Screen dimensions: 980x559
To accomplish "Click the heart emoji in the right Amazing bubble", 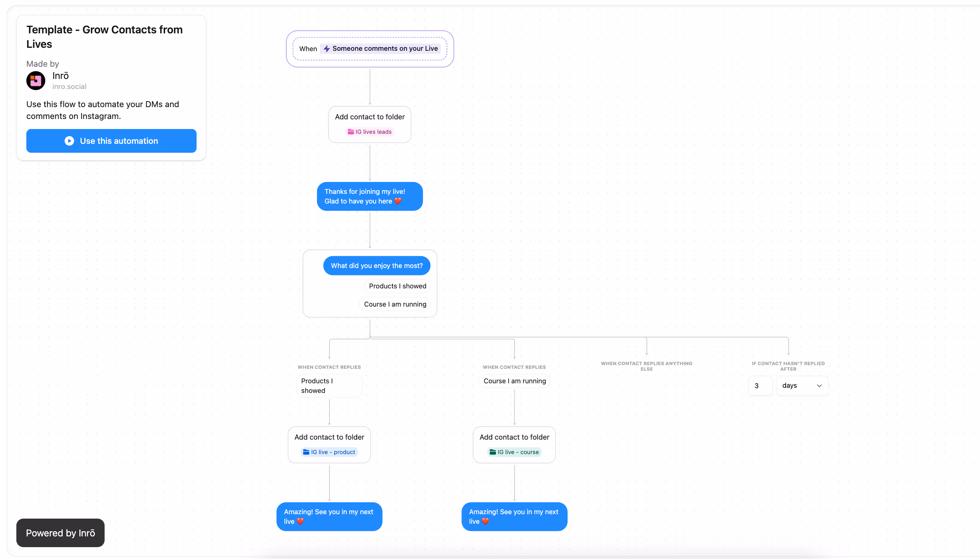I will point(486,521).
